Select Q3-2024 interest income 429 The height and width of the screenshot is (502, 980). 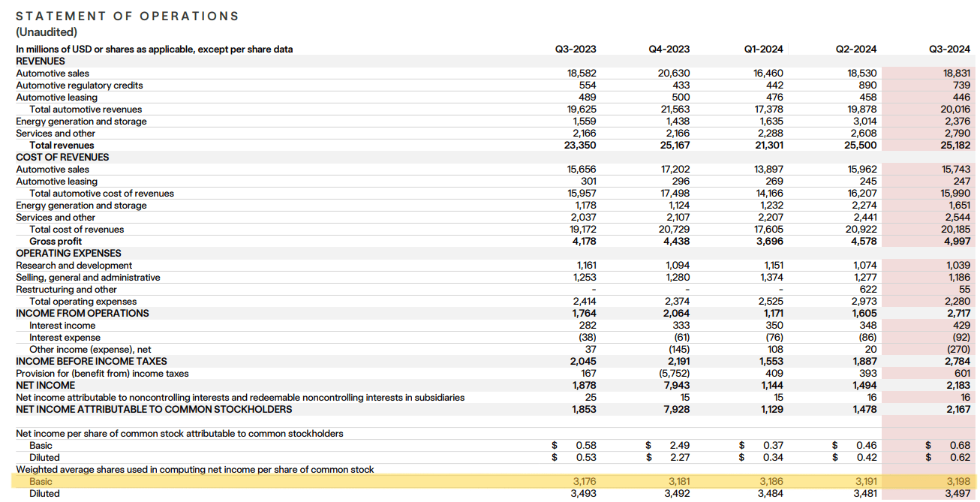click(x=962, y=326)
